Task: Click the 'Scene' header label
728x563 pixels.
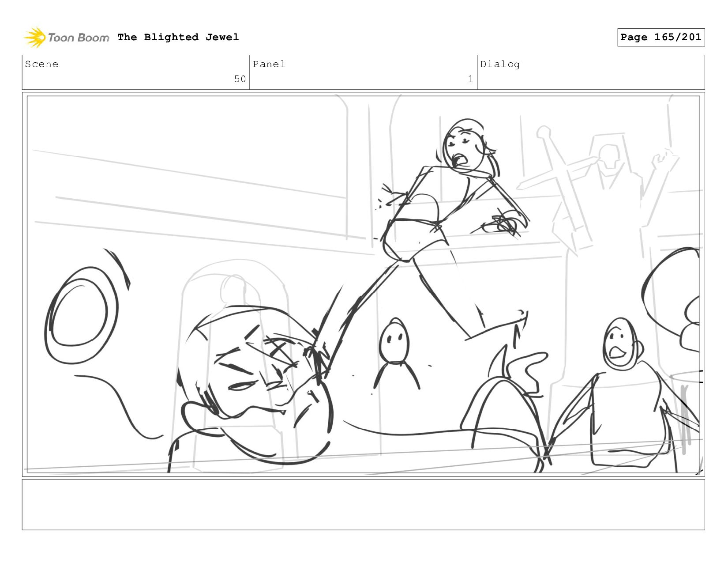Action: click(x=41, y=64)
